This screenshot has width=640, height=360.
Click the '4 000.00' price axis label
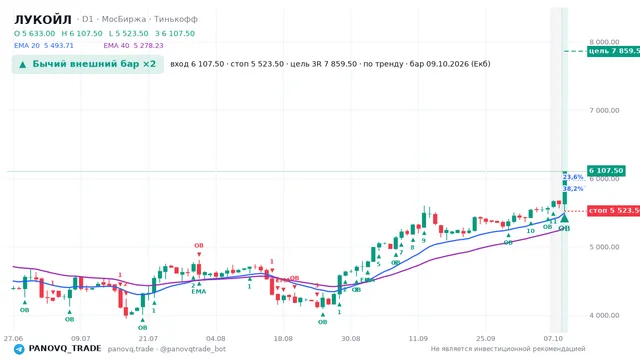coord(604,316)
